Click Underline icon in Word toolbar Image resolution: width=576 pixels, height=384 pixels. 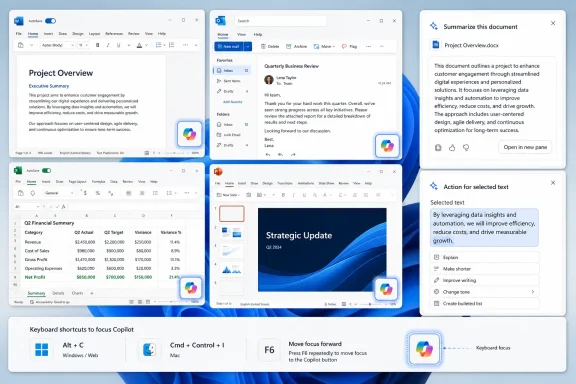click(118, 45)
